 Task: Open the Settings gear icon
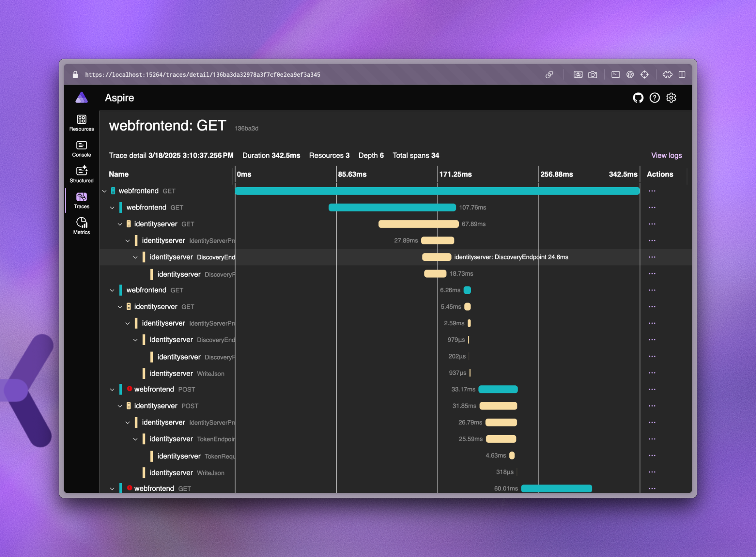(x=671, y=98)
